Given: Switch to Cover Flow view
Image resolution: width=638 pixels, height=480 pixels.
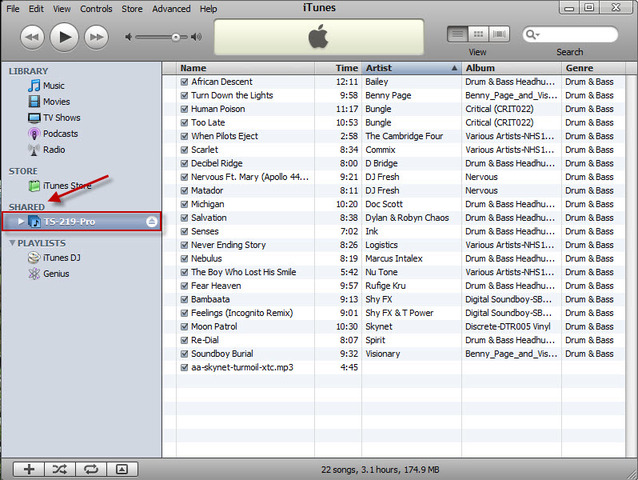Looking at the screenshot, I should (499, 34).
